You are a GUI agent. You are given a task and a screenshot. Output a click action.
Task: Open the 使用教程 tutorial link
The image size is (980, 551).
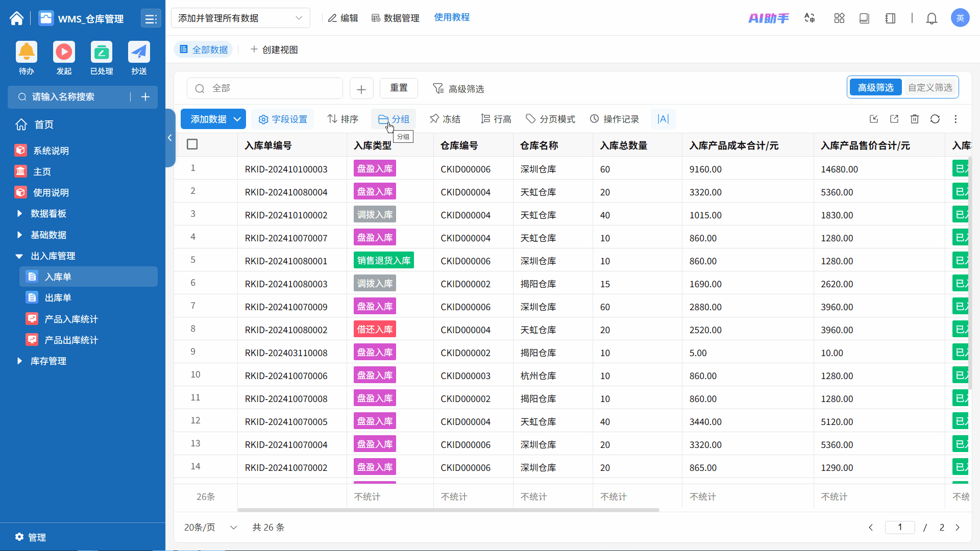[452, 17]
